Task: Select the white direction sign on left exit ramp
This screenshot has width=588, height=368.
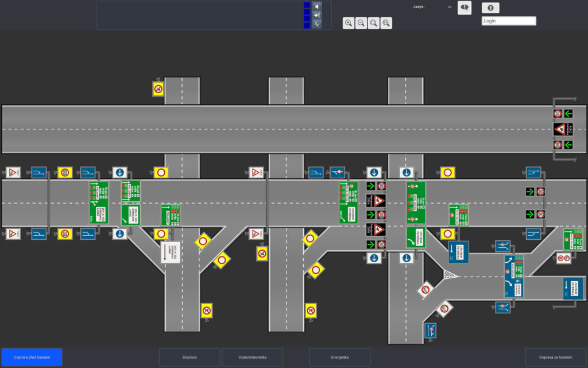Action: [171, 252]
